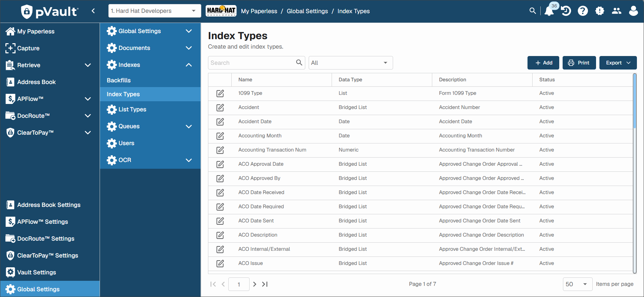Open the 50 items per page dropdown

pos(577,284)
